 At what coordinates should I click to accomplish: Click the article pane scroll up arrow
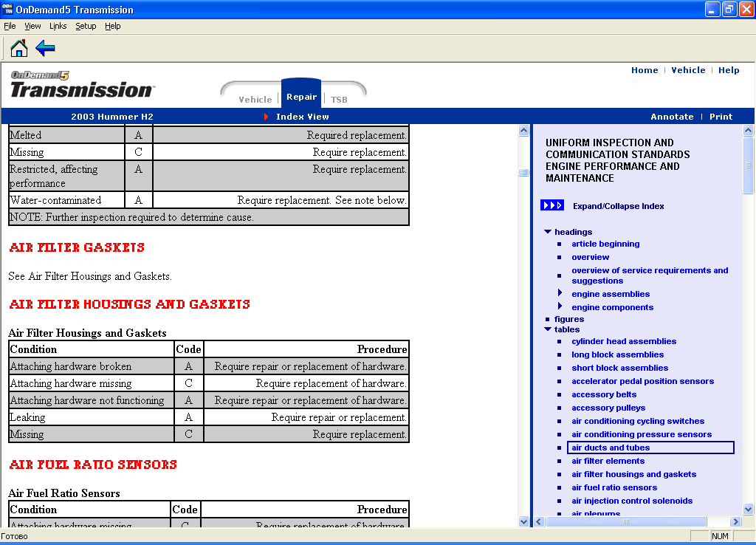(x=523, y=131)
